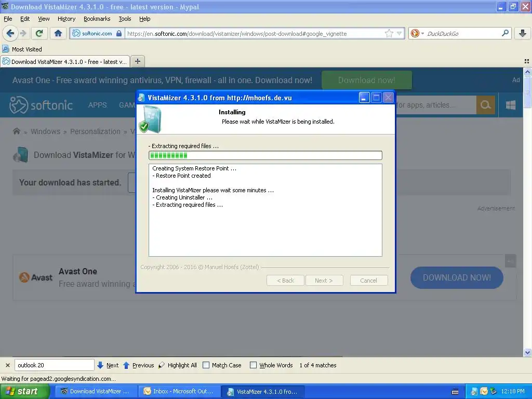
Task: Click the Softonic logo
Action: point(41,105)
